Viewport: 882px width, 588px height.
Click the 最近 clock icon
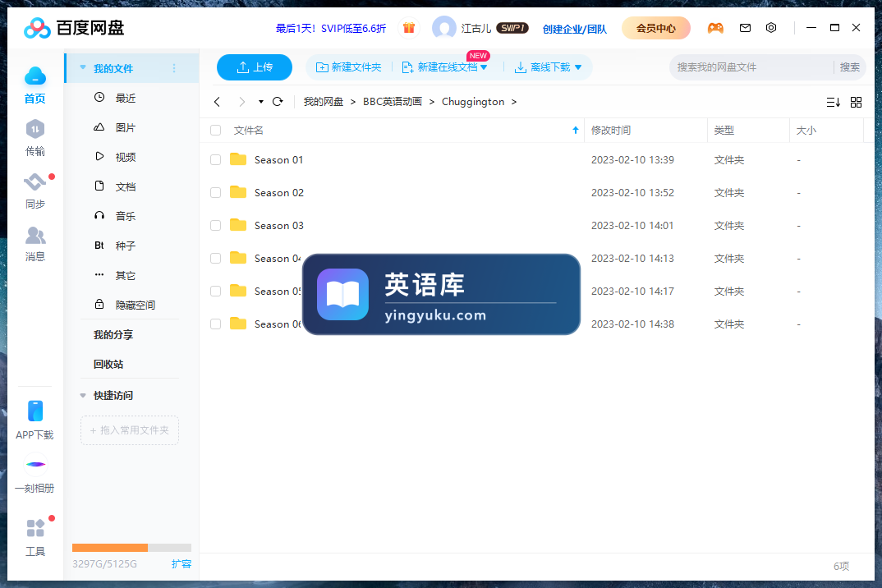(99, 98)
